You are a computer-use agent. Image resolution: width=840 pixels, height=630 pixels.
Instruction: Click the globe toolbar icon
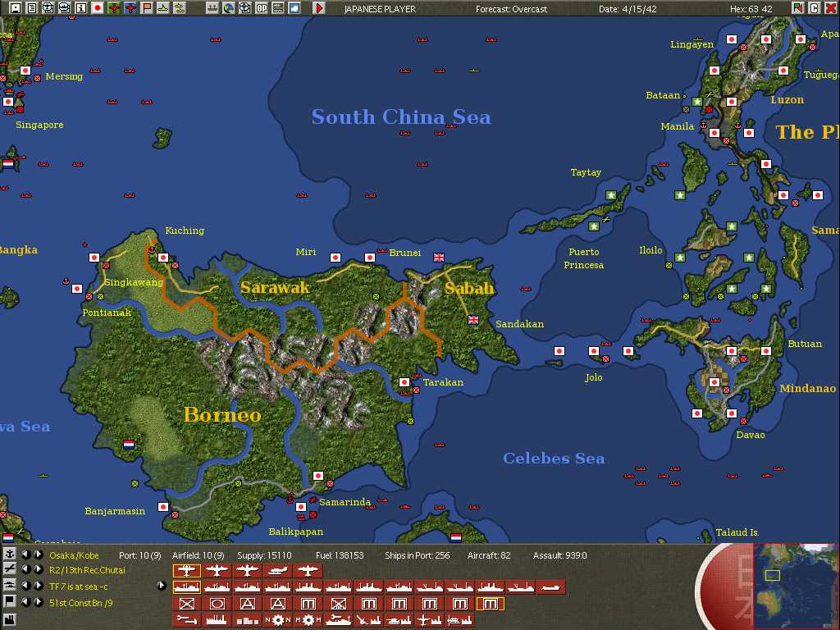click(x=229, y=8)
